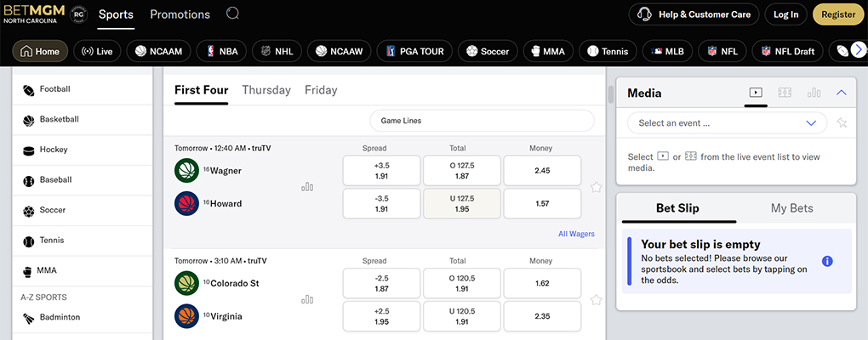Select the Media field tracker icon
This screenshot has width=868, height=340.
pyautogui.click(x=785, y=93)
